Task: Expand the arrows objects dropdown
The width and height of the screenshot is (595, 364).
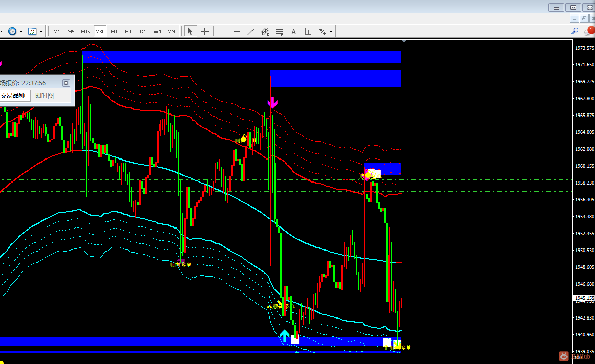Action: pyautogui.click(x=331, y=32)
